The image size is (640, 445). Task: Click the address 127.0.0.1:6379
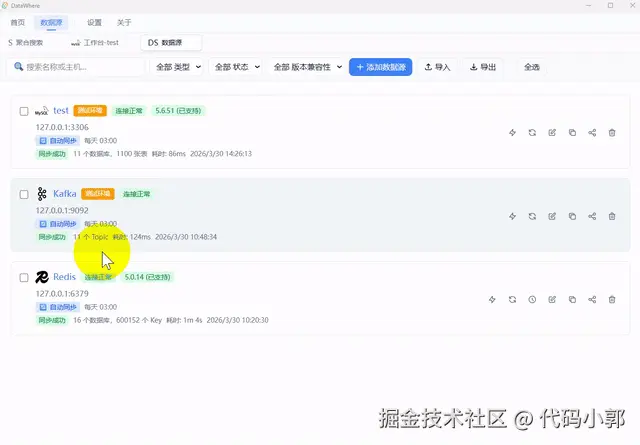point(62,294)
